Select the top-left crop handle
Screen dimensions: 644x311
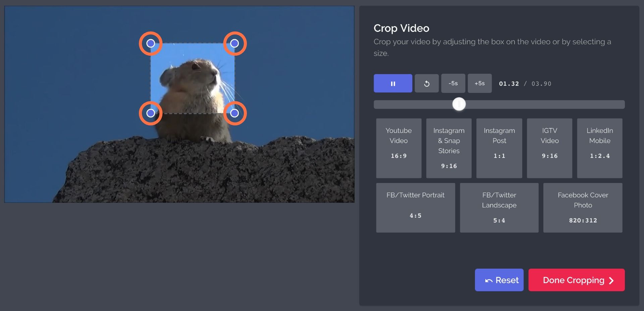tap(150, 43)
